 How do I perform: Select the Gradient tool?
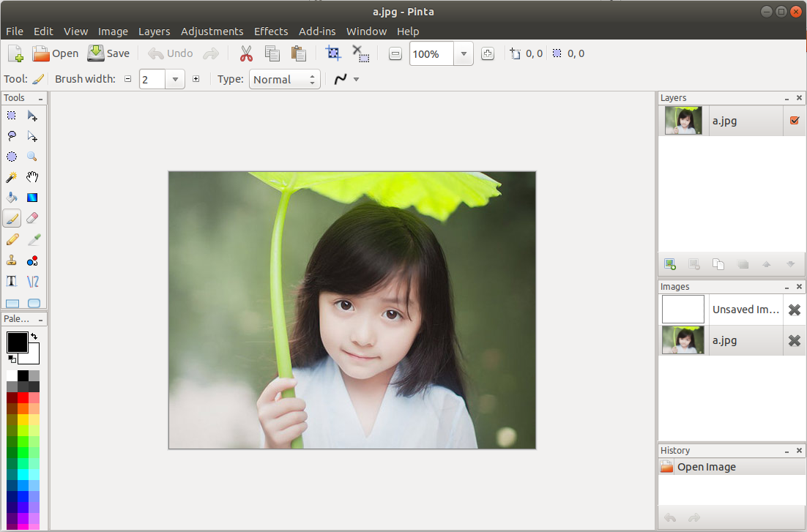[32, 198]
